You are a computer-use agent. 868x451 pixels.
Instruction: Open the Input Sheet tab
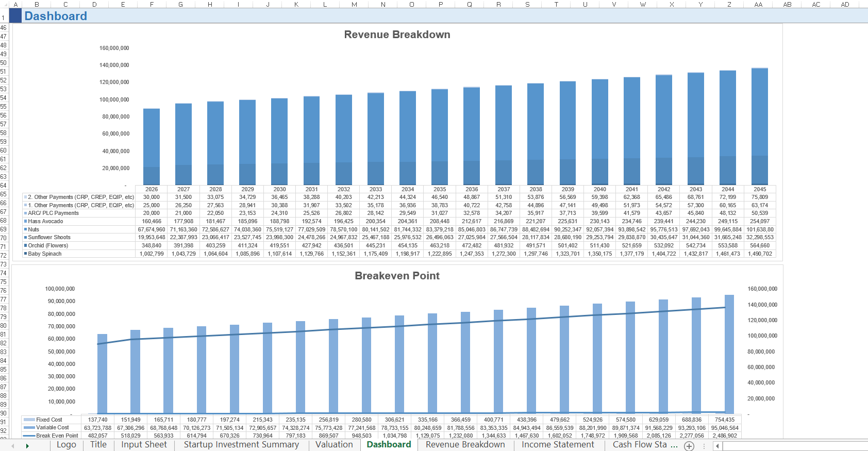click(x=144, y=445)
